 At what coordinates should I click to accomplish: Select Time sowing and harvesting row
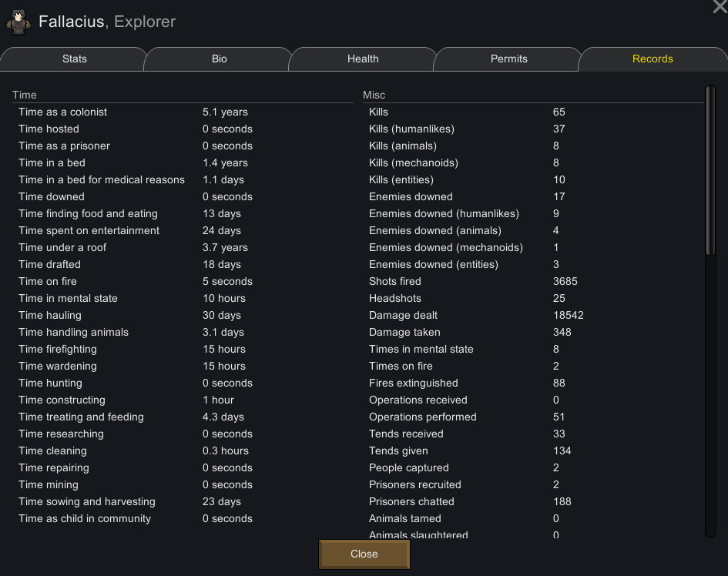point(183,502)
